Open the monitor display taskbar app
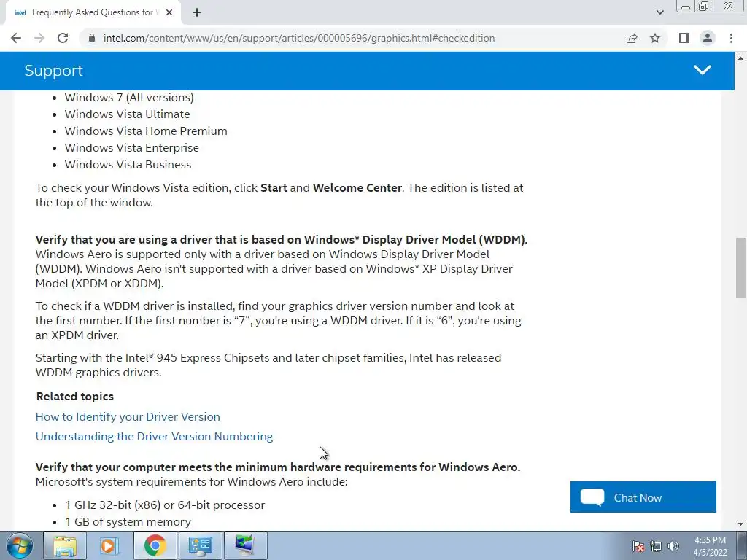747x560 pixels. 245,545
